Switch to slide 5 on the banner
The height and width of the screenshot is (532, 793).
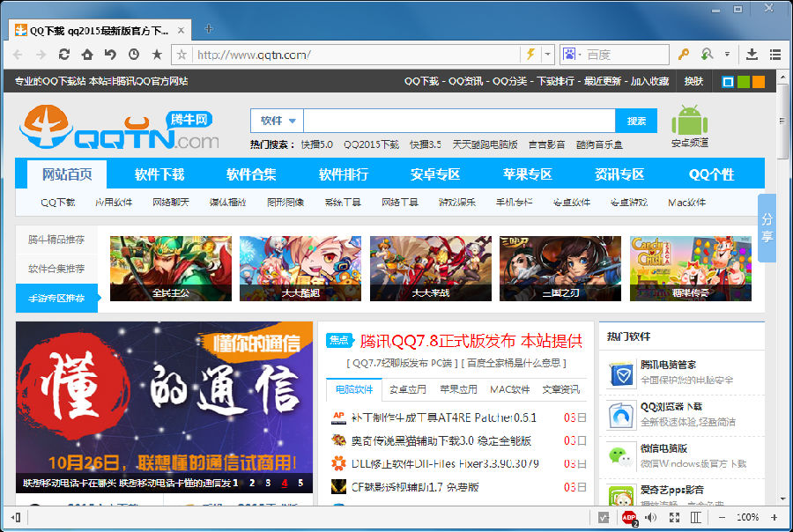(x=300, y=483)
